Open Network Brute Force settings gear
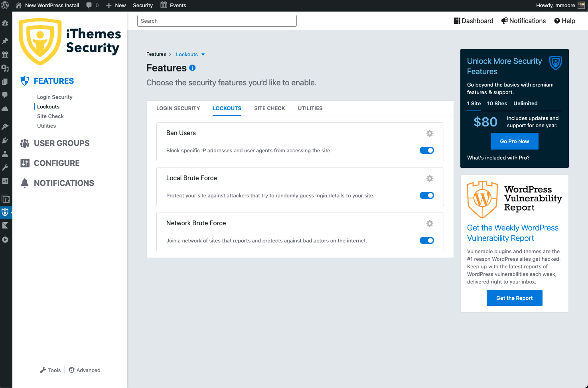The height and width of the screenshot is (388, 588). (x=430, y=223)
